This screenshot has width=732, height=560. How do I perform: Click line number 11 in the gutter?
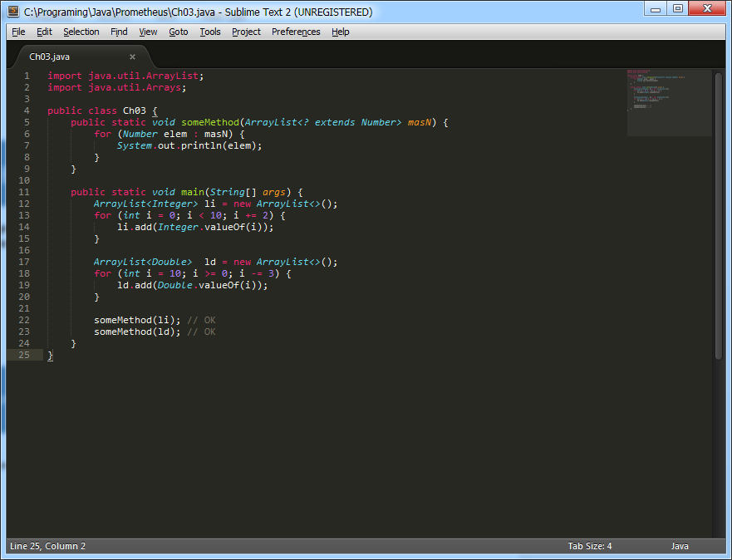tap(24, 192)
